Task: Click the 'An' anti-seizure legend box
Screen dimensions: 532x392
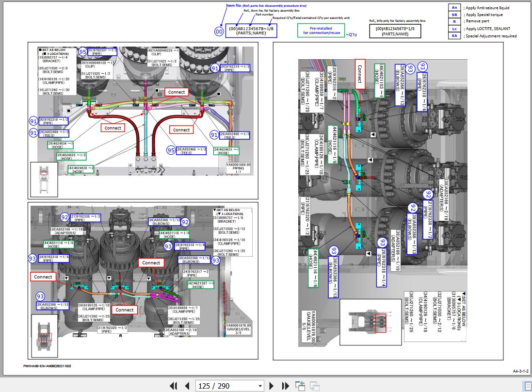Action: pos(454,7)
